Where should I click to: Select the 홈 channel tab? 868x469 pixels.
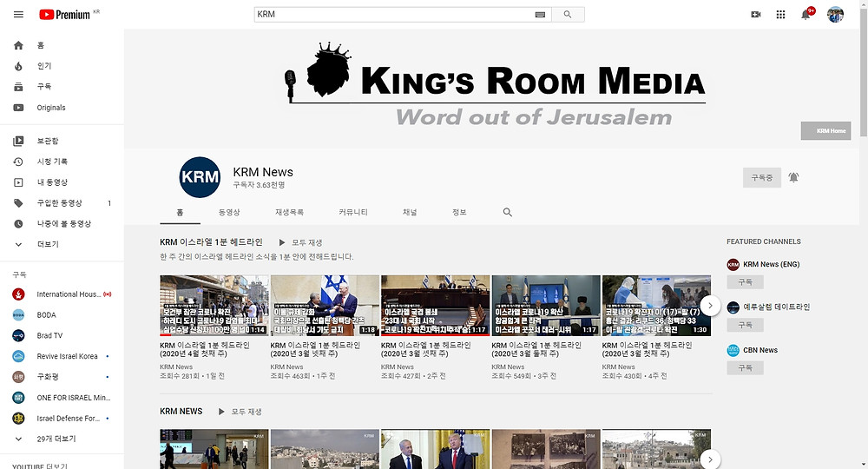[x=180, y=213]
